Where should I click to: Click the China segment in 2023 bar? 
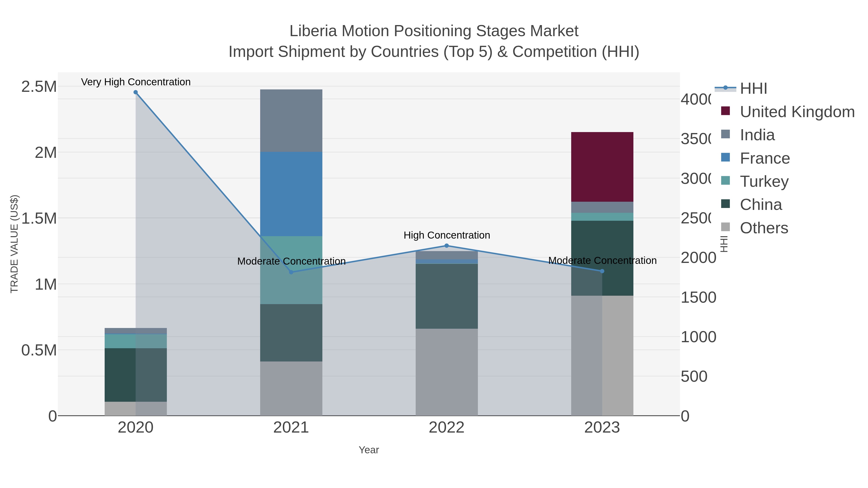point(602,258)
